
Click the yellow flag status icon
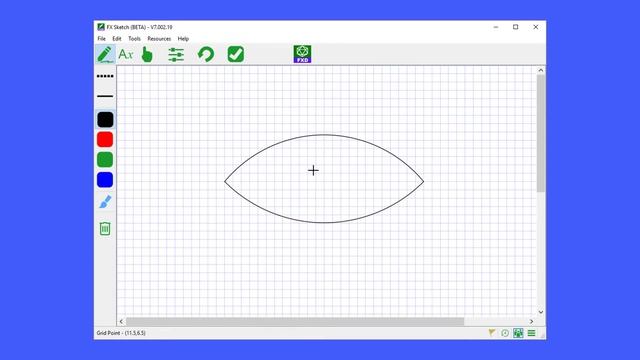click(x=492, y=333)
